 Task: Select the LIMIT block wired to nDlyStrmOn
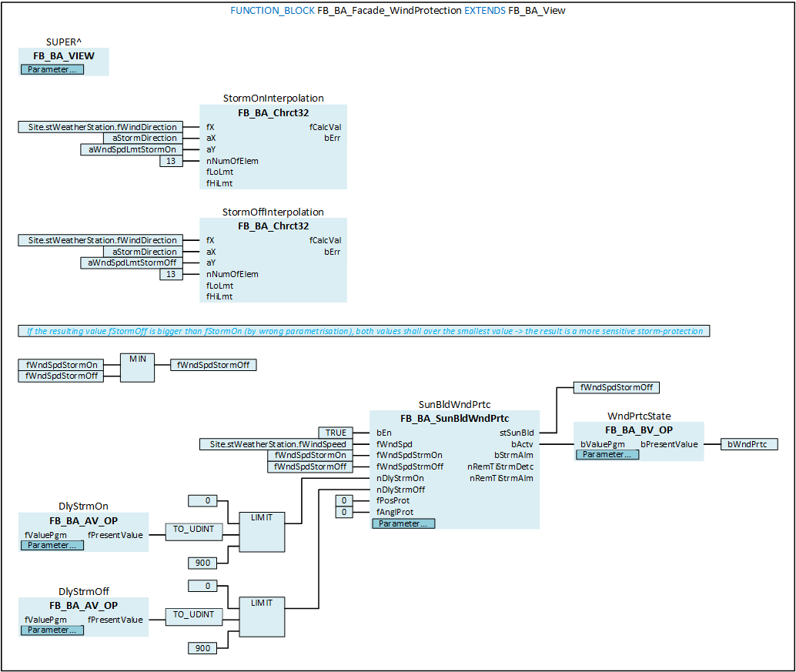click(262, 531)
